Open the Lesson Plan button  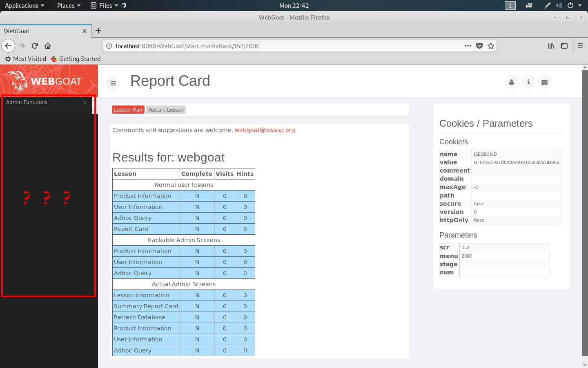(x=128, y=110)
